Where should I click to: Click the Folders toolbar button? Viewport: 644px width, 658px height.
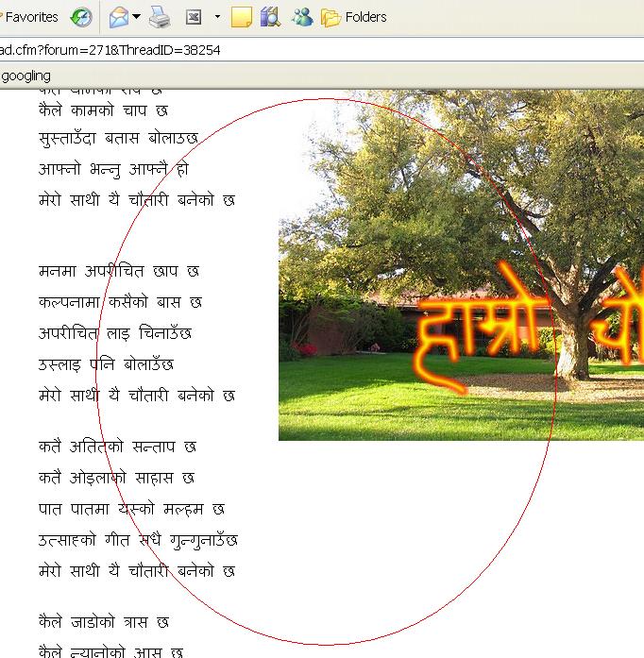[x=354, y=17]
